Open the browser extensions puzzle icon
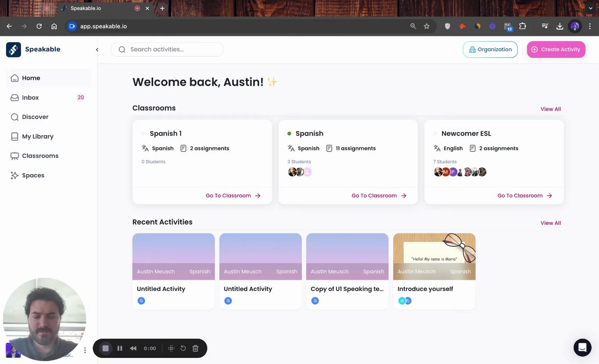This screenshot has width=599, height=364. tap(523, 26)
